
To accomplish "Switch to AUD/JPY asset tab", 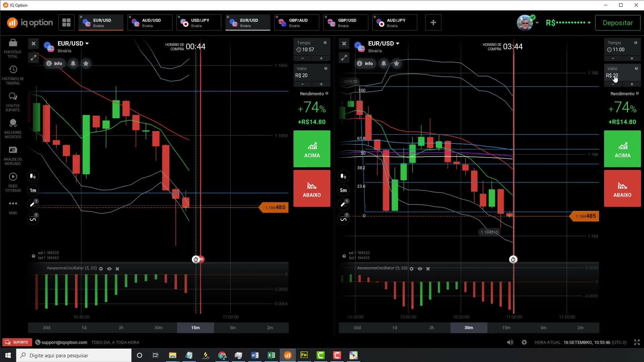I will [x=395, y=22].
